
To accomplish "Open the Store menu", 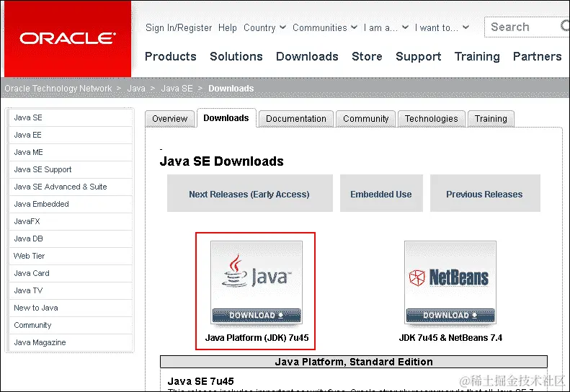I will click(368, 56).
